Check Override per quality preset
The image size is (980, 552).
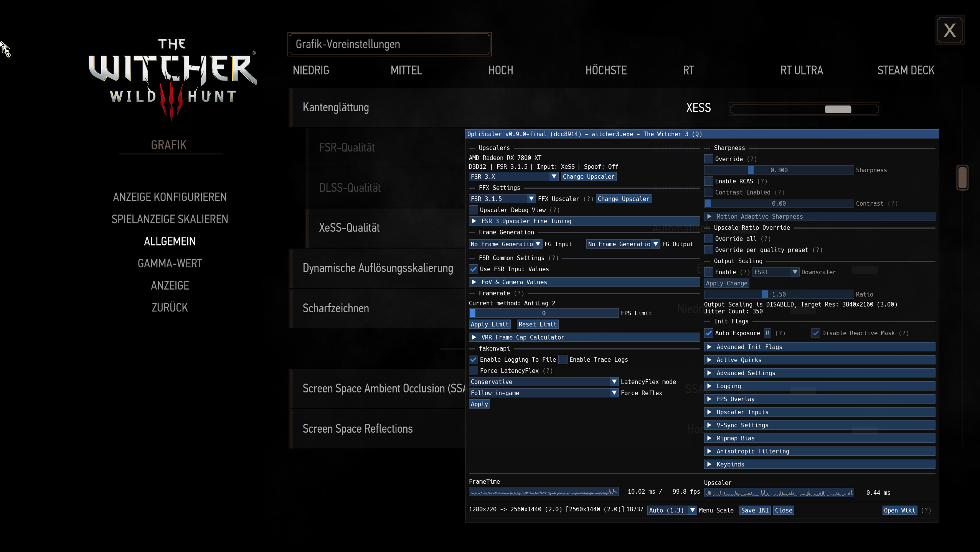coord(709,250)
